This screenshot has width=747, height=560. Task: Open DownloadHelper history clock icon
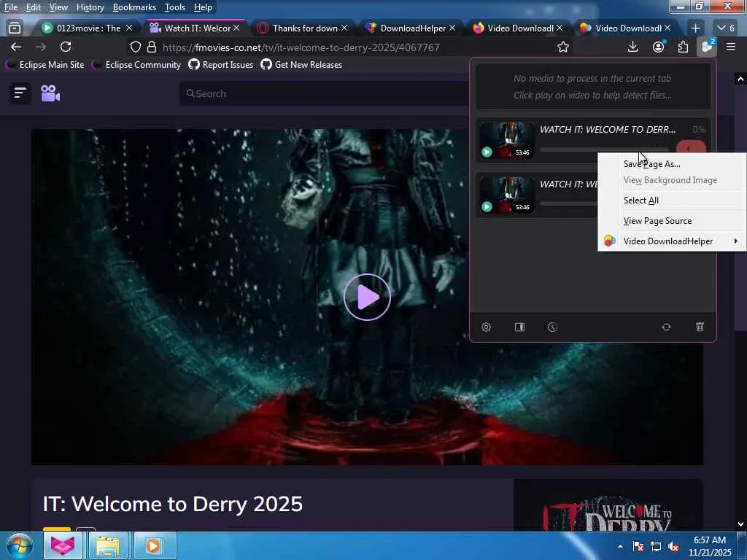tap(552, 327)
